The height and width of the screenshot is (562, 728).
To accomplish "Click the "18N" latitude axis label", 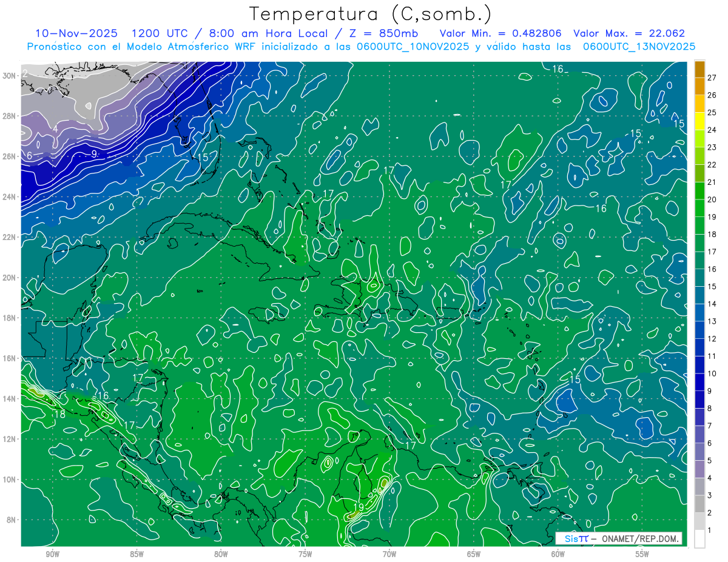I will 9,318.
